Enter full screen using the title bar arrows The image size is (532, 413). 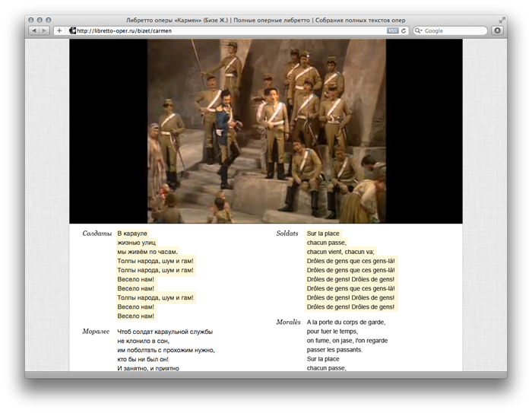pos(502,20)
